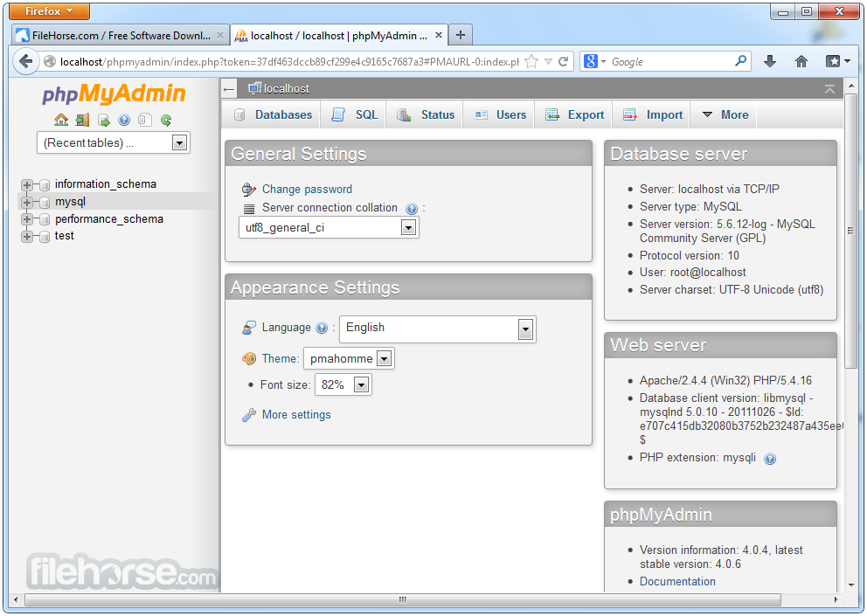This screenshot has width=867, height=616.
Task: Collapse the navigation panel with left arrow
Action: click(229, 87)
